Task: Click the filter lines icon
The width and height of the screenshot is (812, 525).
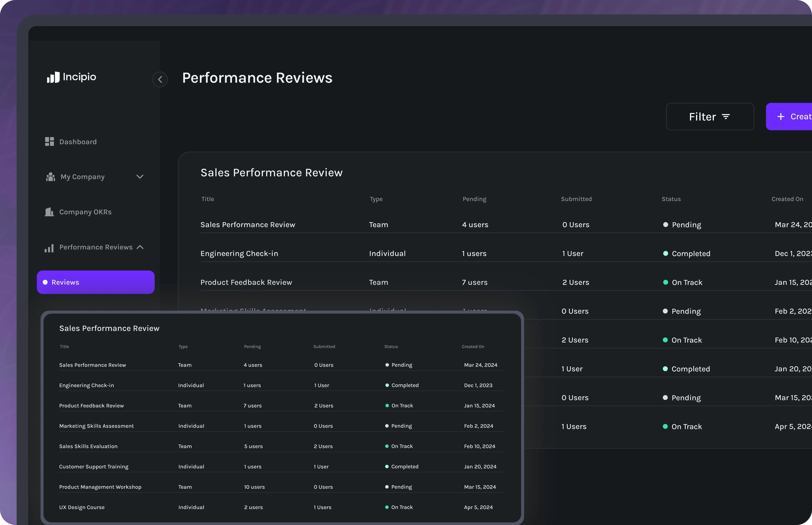Action: pyautogui.click(x=726, y=117)
